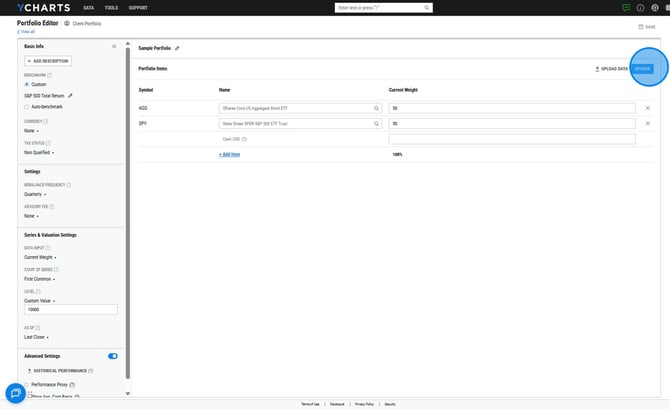Click the Data Input help icon
This screenshot has height=409, width=670.
point(48,248)
